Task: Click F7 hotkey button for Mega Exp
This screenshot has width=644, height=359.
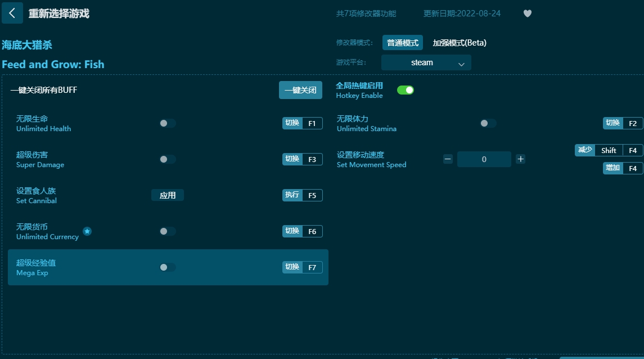Action: click(x=302, y=267)
